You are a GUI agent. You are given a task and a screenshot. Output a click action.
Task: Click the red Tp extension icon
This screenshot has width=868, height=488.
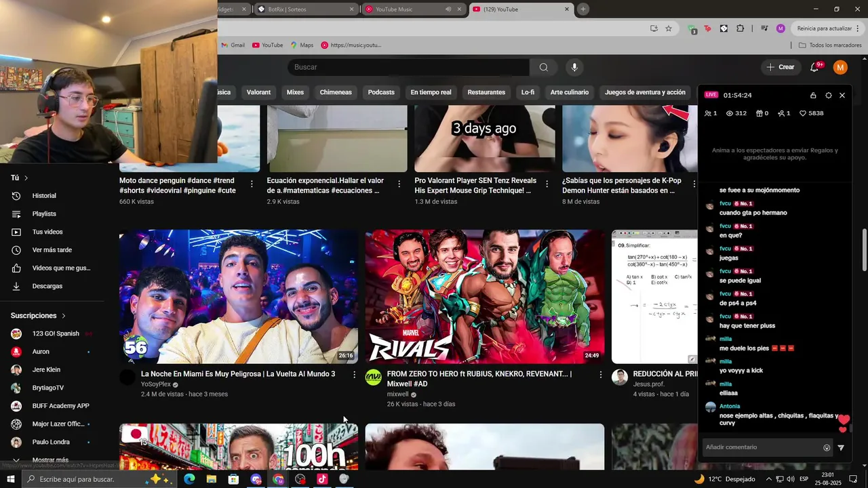pos(707,28)
